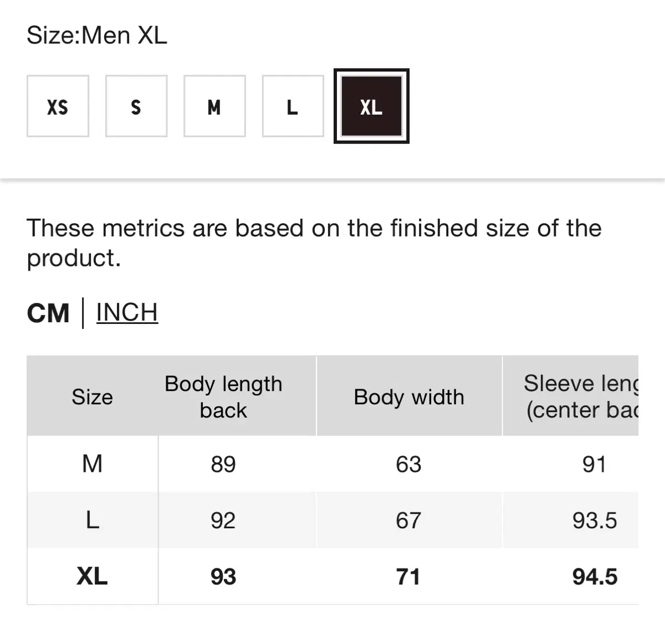
Task: Click the Sleeve length column header
Action: (571, 396)
